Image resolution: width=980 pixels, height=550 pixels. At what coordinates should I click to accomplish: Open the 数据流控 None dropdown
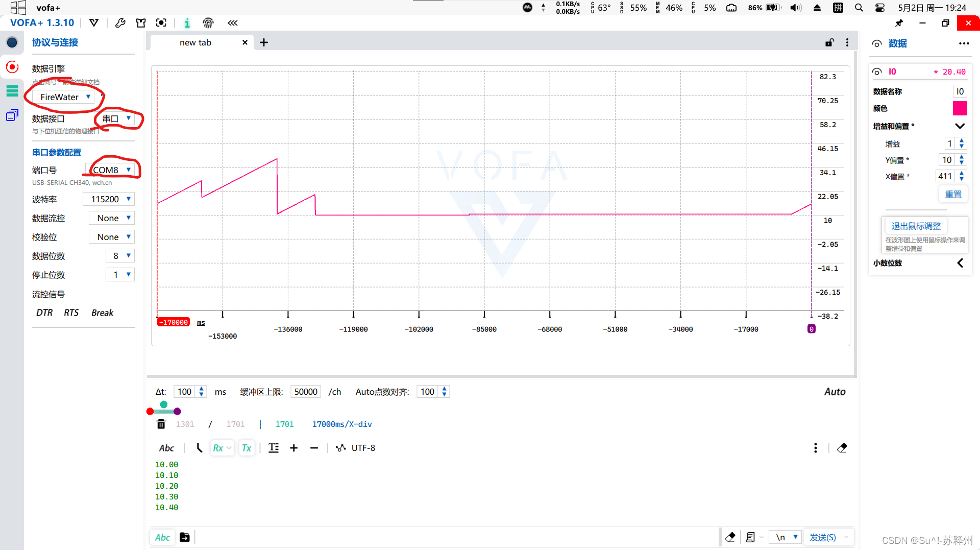(x=112, y=218)
